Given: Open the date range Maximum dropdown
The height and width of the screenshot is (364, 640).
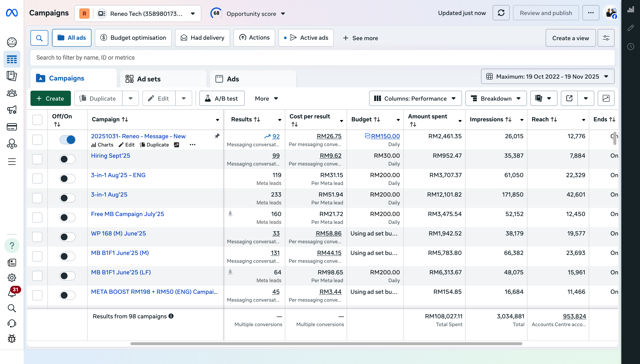Looking at the screenshot, I should (548, 77).
